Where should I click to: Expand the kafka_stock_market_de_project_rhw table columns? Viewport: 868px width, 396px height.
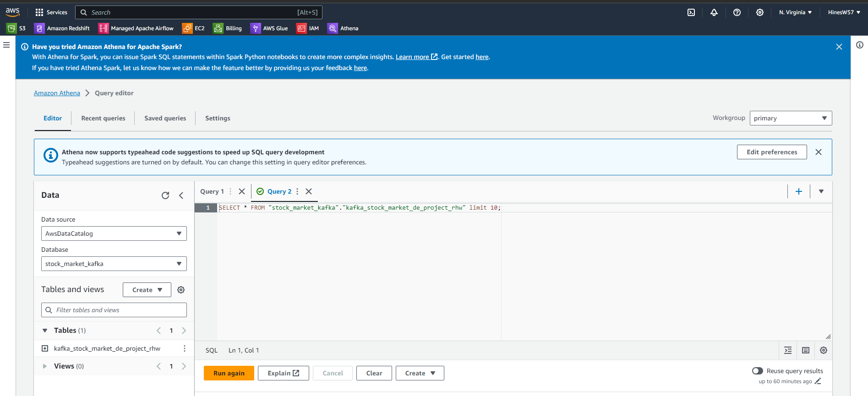pyautogui.click(x=45, y=348)
